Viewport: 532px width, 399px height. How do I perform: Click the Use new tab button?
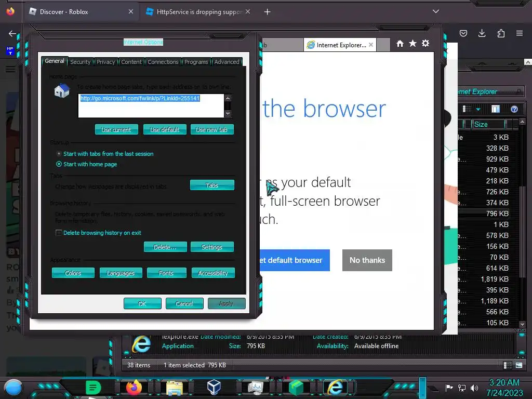pos(212,129)
